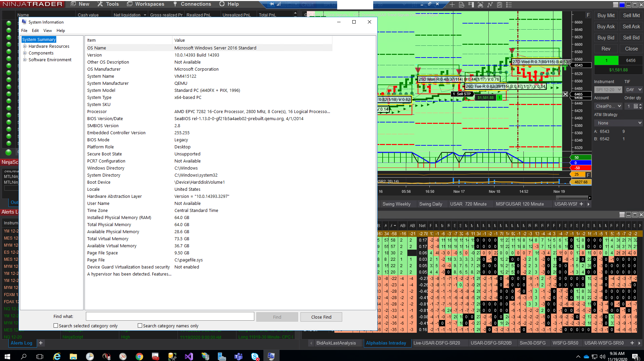Open the View menu in System Information
This screenshot has width=644, height=361.
47,31
